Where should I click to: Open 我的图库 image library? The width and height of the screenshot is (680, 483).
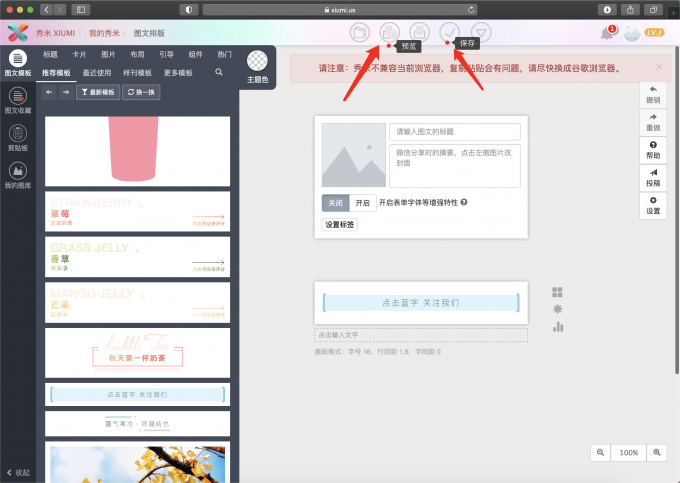point(18,176)
